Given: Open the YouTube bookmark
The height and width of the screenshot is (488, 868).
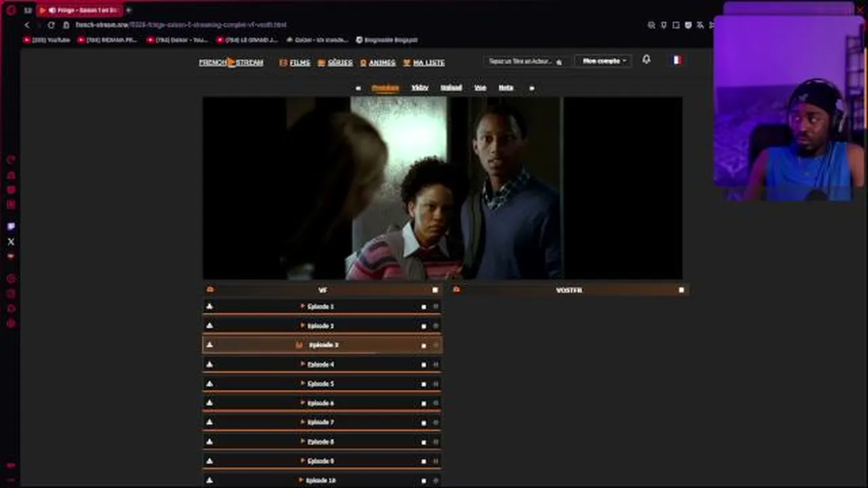Looking at the screenshot, I should [47, 40].
